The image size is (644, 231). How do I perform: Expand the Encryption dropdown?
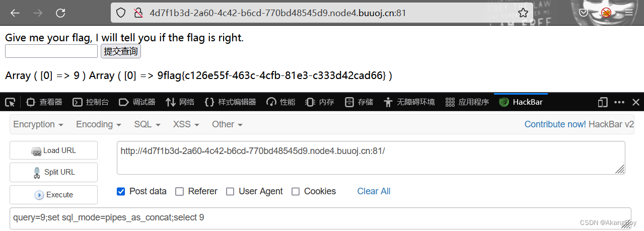tap(38, 124)
